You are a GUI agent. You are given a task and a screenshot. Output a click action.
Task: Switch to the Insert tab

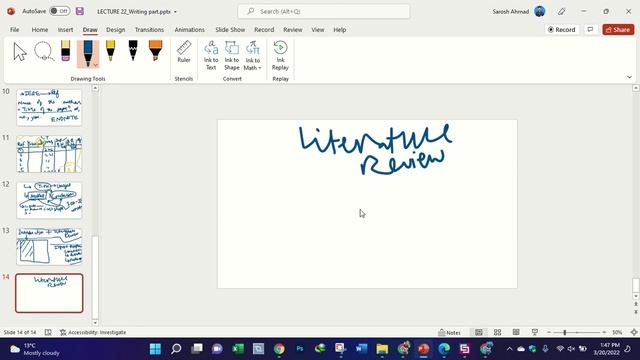point(65,30)
